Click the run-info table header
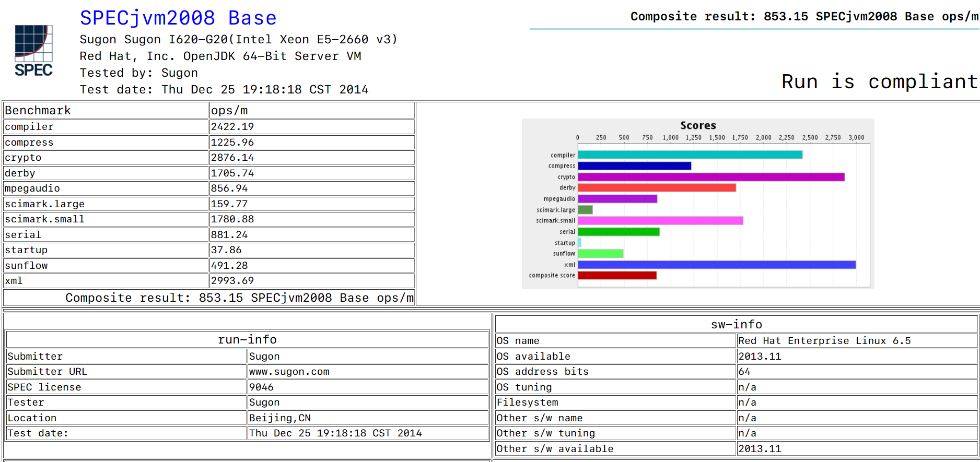The height and width of the screenshot is (462, 980). 247,339
